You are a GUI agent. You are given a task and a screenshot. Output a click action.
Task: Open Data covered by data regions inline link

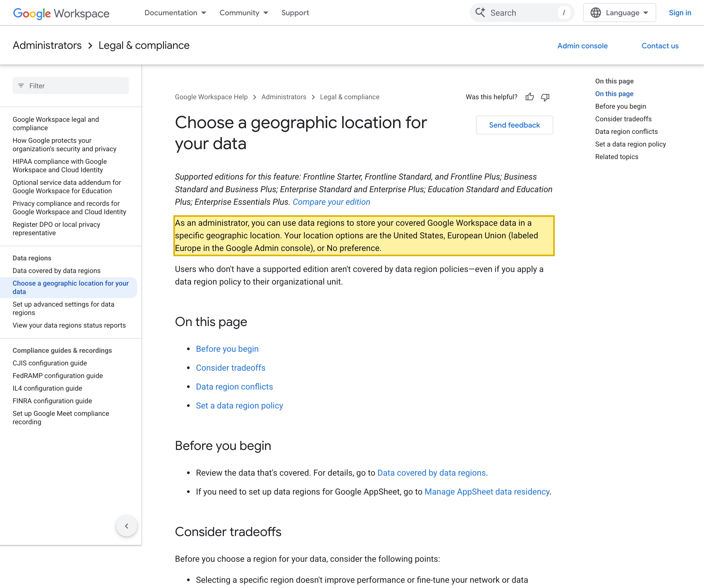pyautogui.click(x=431, y=473)
